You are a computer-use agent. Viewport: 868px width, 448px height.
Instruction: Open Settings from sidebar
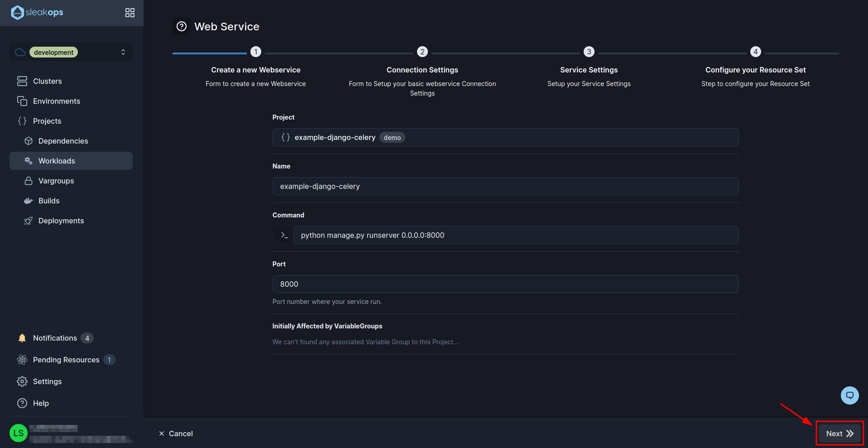(x=71, y=381)
